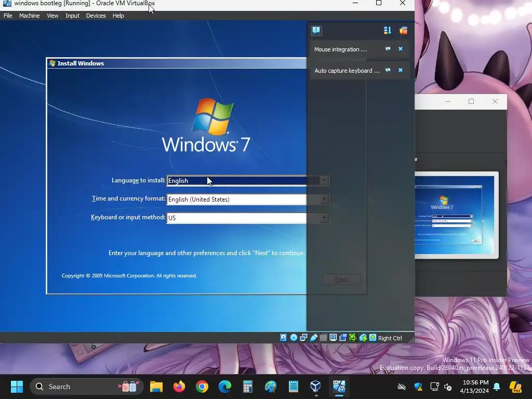This screenshot has width=532, height=399.
Task: Click the mouse integration status bar icon
Action: (363, 338)
